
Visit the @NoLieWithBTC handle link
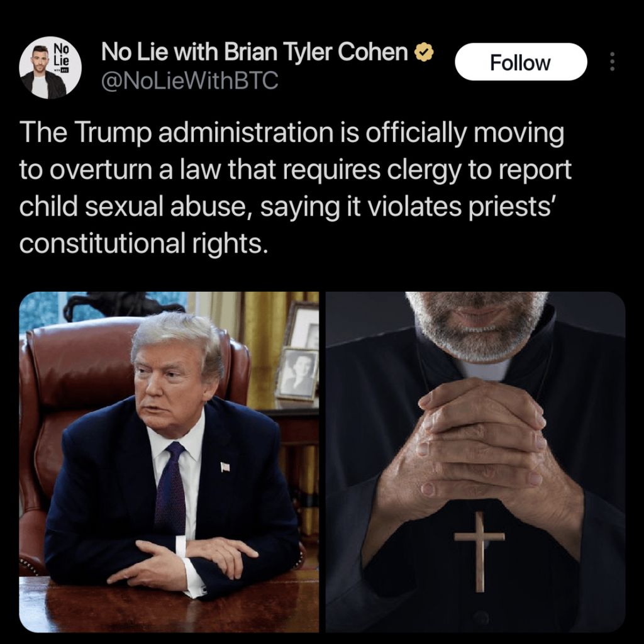click(190, 80)
